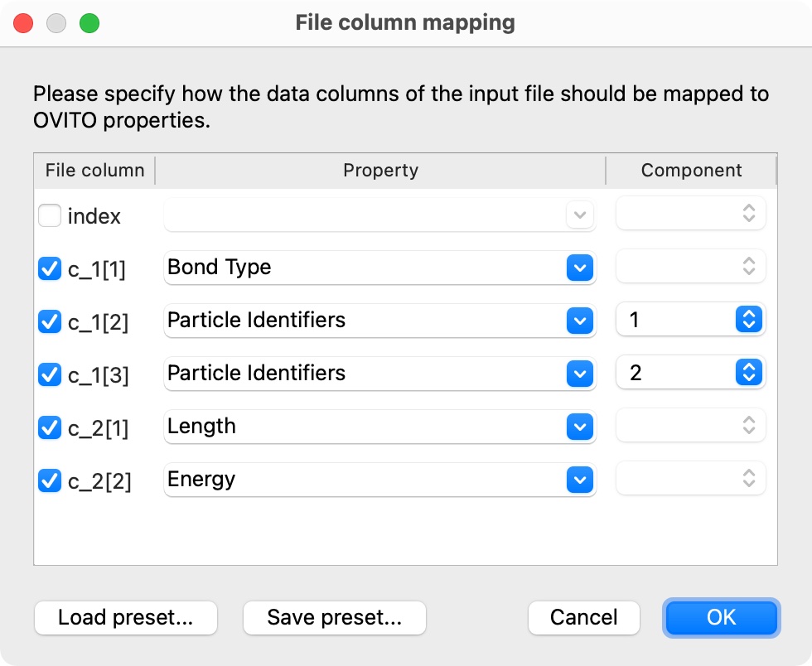Open c_1[3] Particle Identifiers property dropdown

pos(579,374)
